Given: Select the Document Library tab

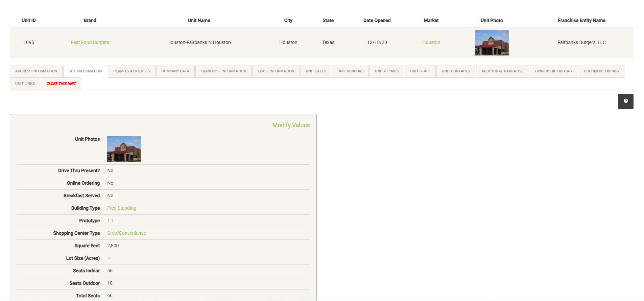Looking at the screenshot, I should click(601, 71).
